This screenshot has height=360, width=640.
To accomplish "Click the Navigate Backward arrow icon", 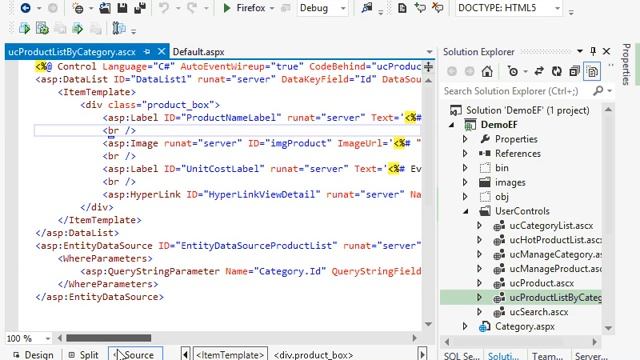I will click(25, 8).
